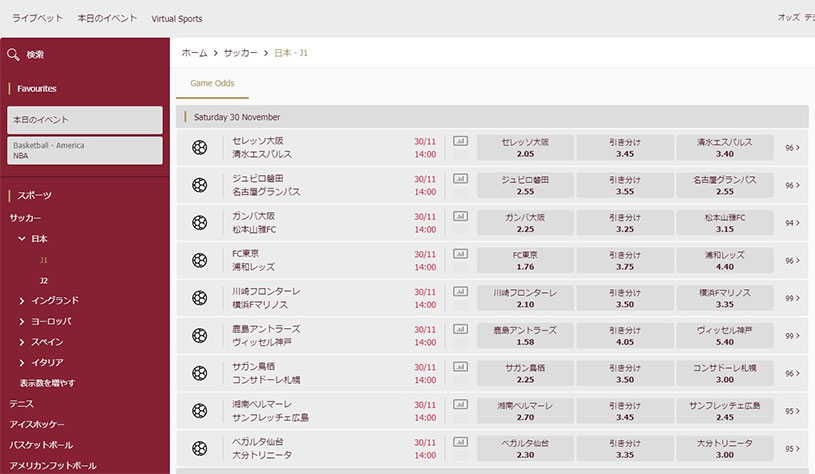Go to サッカー in the breadcrumb
The width and height of the screenshot is (815, 474).
tap(240, 53)
